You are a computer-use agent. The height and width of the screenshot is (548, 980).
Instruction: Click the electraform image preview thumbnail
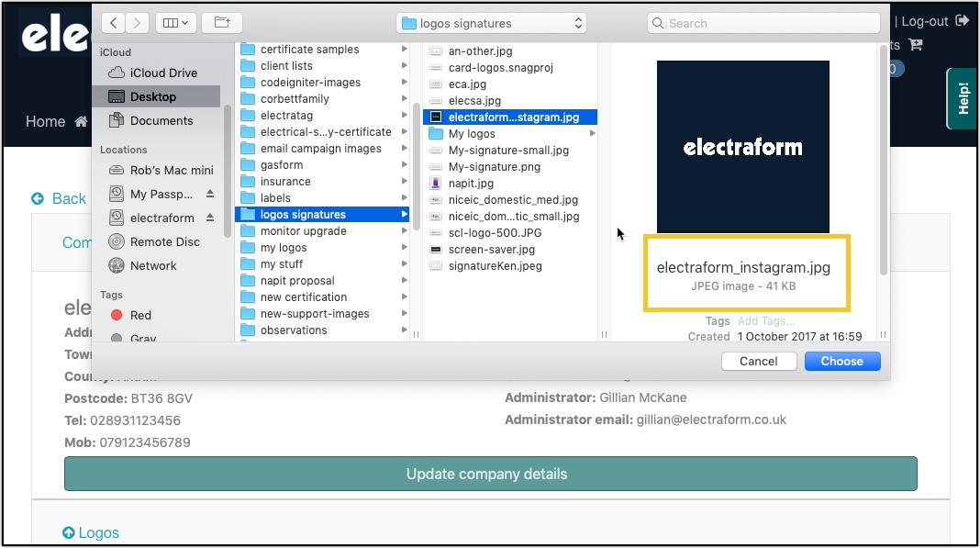[743, 147]
